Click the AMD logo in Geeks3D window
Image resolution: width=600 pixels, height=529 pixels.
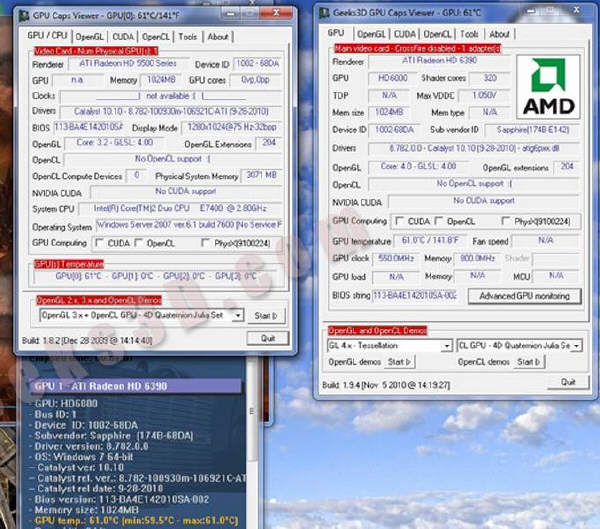(x=548, y=87)
